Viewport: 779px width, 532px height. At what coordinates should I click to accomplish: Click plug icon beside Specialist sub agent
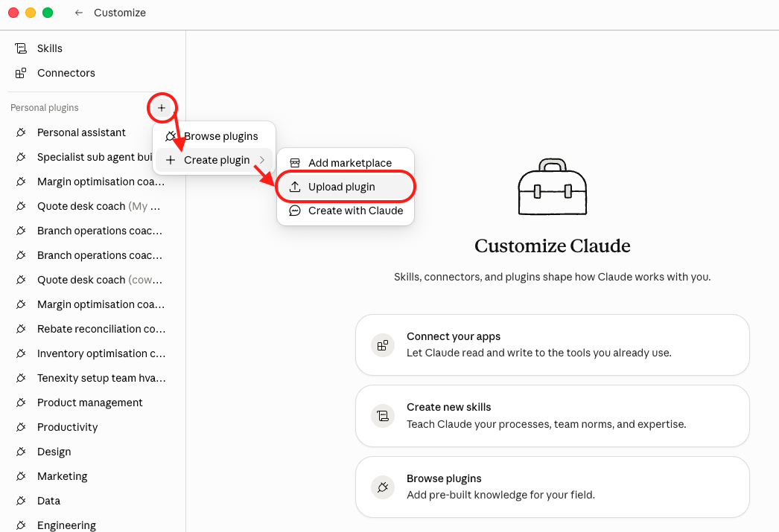pos(21,157)
